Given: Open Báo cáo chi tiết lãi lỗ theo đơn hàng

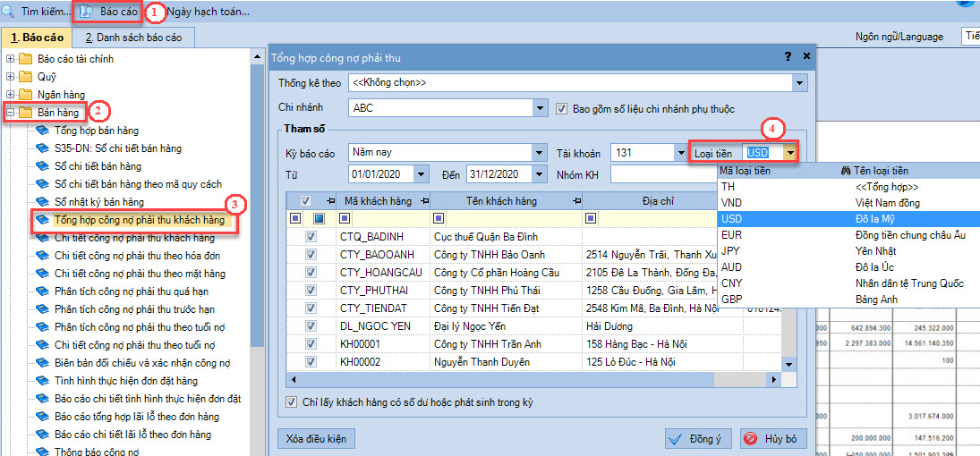Looking at the screenshot, I should 132,435.
